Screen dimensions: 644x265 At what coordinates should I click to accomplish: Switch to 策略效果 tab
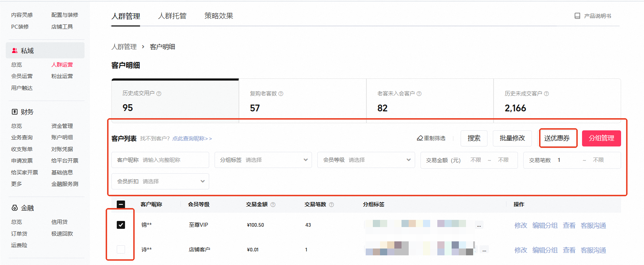point(219,16)
